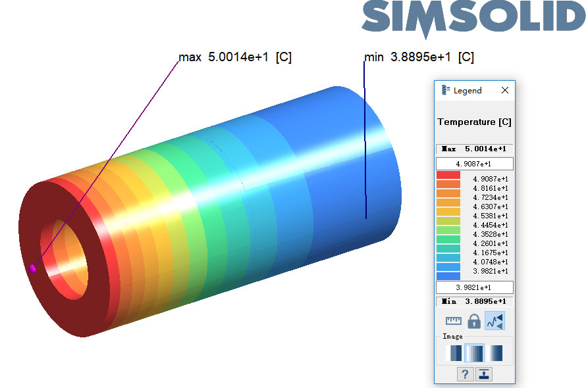Click the red top color swatch in legend

pyautogui.click(x=448, y=175)
